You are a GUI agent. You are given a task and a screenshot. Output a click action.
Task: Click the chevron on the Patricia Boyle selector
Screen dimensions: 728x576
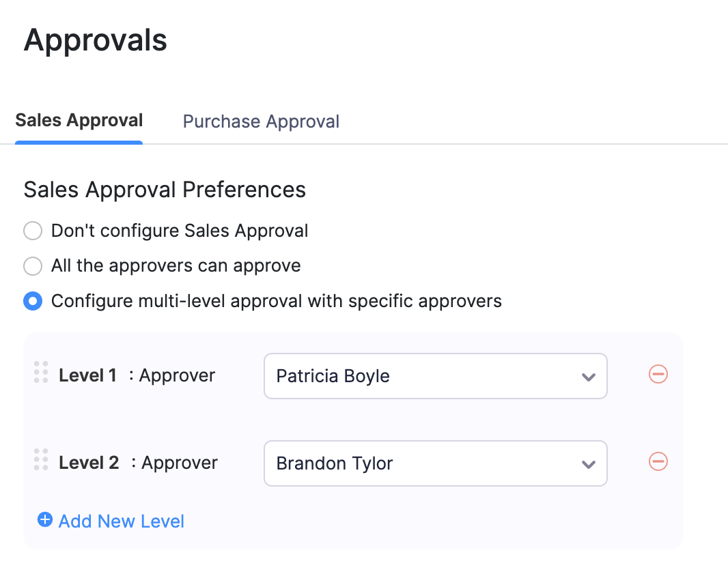tap(588, 376)
